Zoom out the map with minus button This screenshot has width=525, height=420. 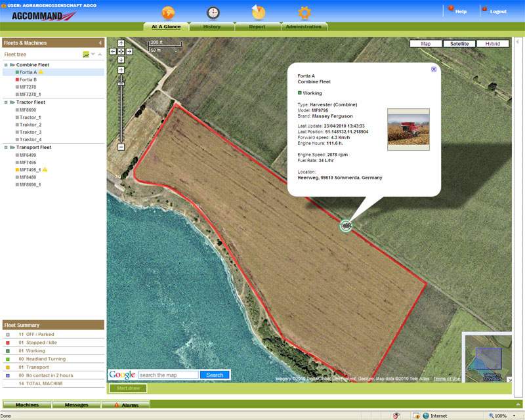(x=121, y=147)
